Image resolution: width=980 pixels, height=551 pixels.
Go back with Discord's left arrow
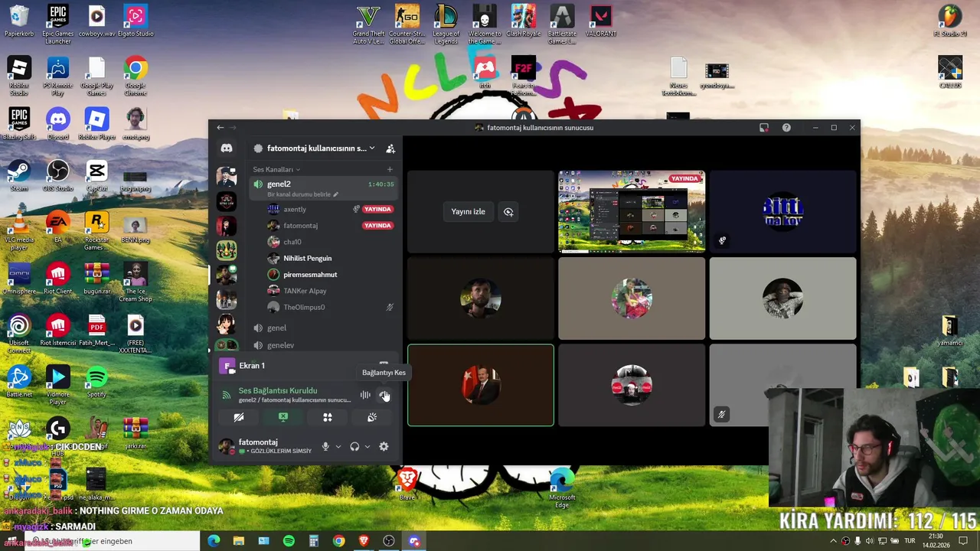point(220,128)
